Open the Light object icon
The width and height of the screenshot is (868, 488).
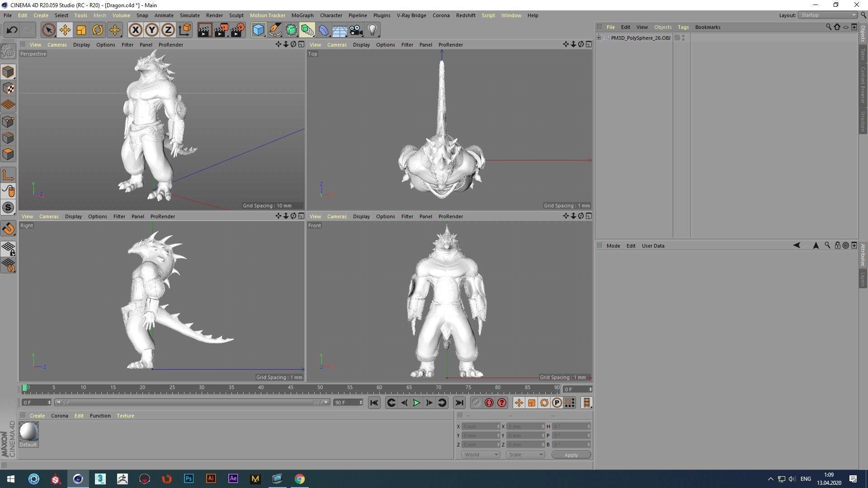click(x=373, y=30)
